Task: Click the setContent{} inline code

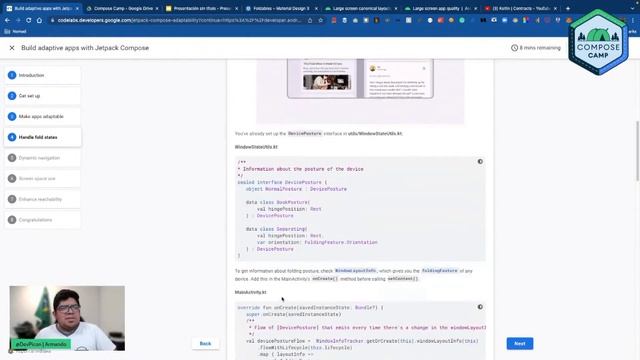Action: [x=403, y=279]
